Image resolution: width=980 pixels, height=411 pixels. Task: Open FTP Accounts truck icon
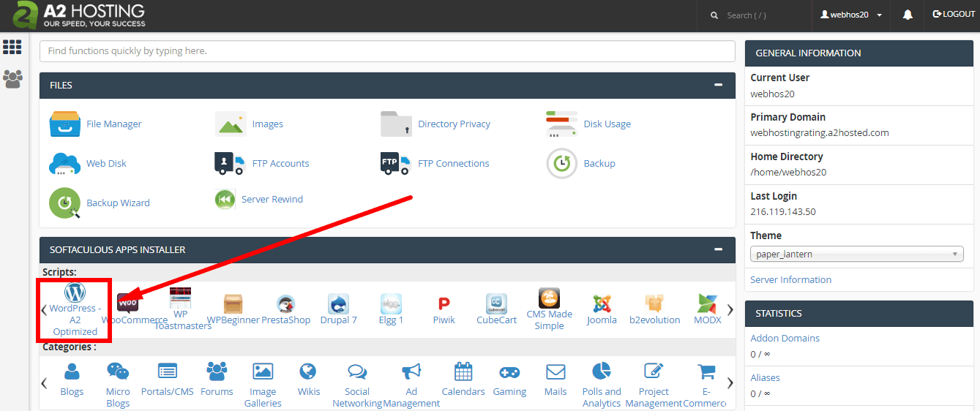pyautogui.click(x=231, y=163)
